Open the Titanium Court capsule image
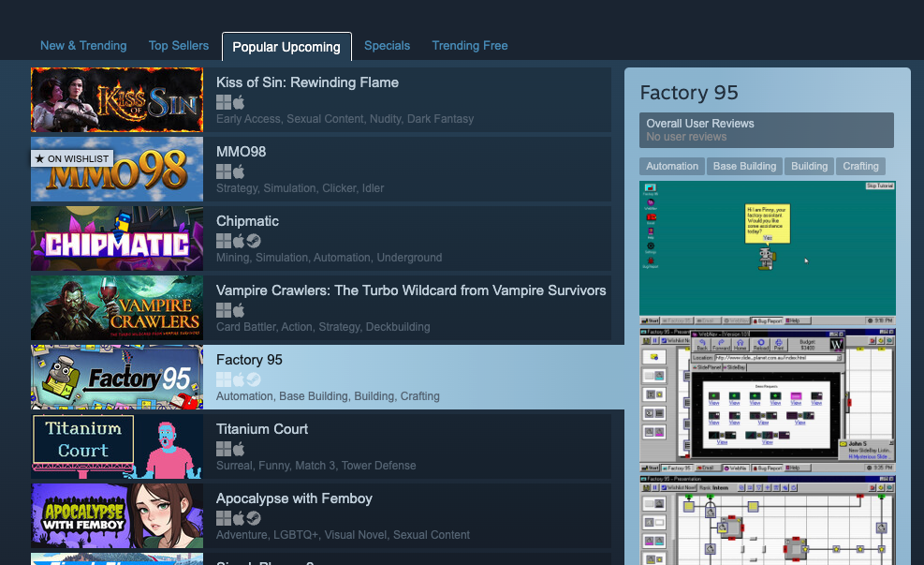924x565 pixels. (117, 446)
